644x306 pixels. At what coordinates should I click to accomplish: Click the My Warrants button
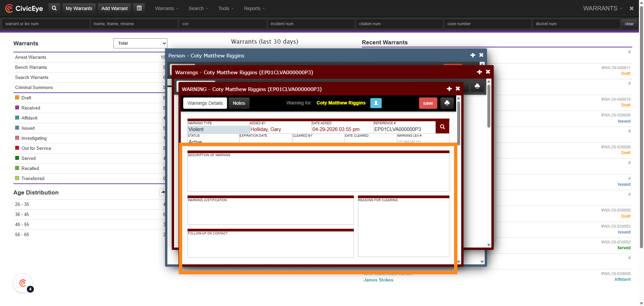(x=79, y=8)
